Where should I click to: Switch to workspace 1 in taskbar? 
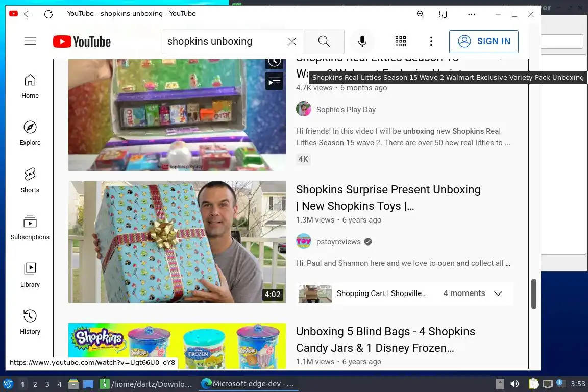click(x=22, y=384)
